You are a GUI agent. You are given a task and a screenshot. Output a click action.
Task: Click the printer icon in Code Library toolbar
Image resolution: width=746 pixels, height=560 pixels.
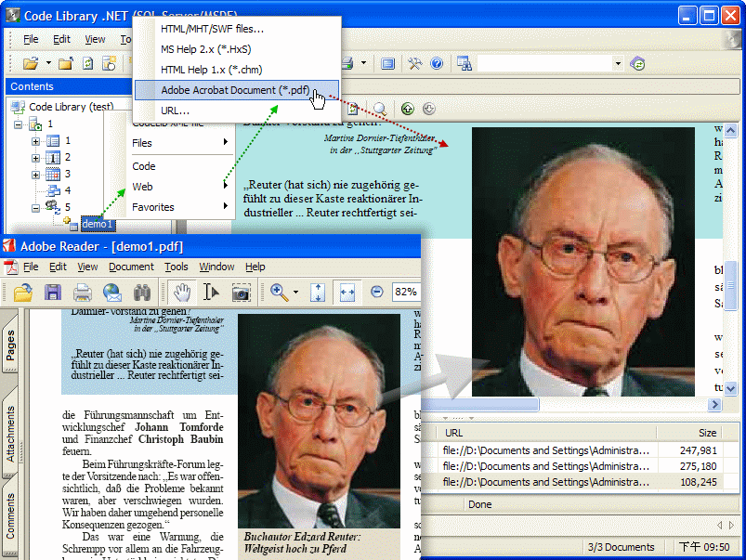[347, 63]
